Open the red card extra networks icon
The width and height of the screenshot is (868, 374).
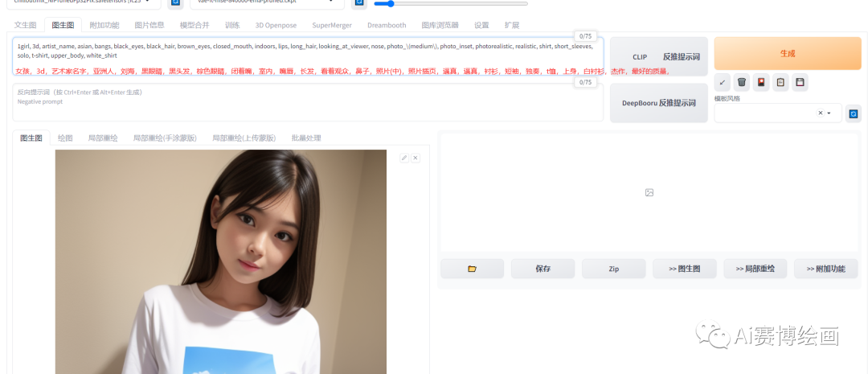(x=761, y=83)
